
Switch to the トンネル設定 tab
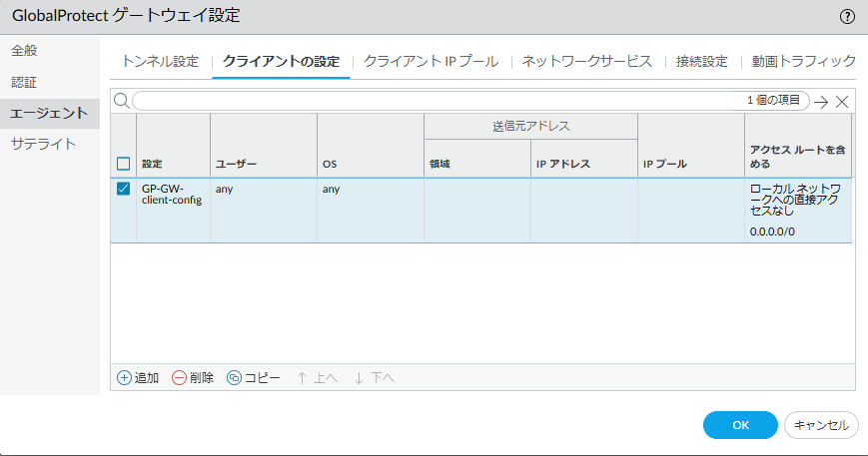(161, 61)
